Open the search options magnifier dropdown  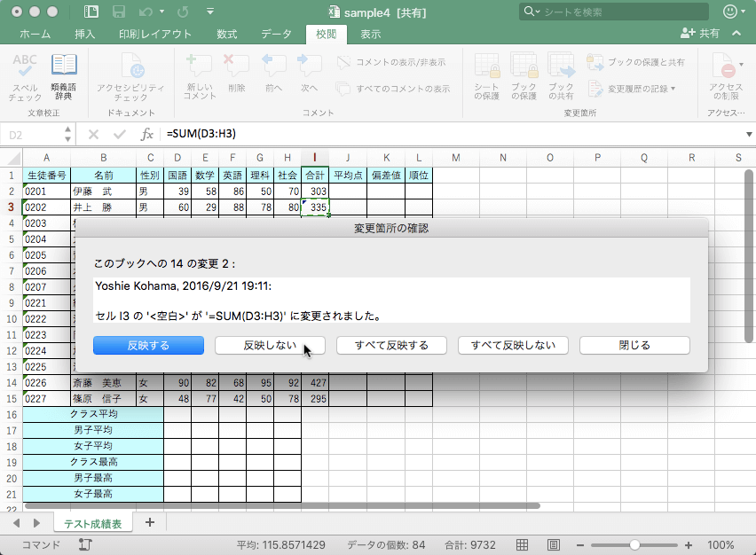click(532, 12)
